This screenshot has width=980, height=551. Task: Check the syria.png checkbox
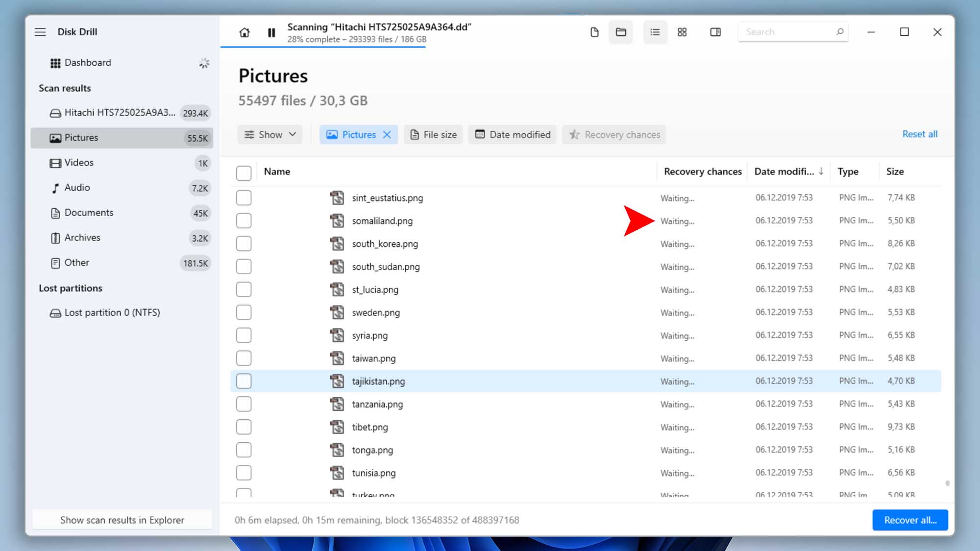pos(244,335)
